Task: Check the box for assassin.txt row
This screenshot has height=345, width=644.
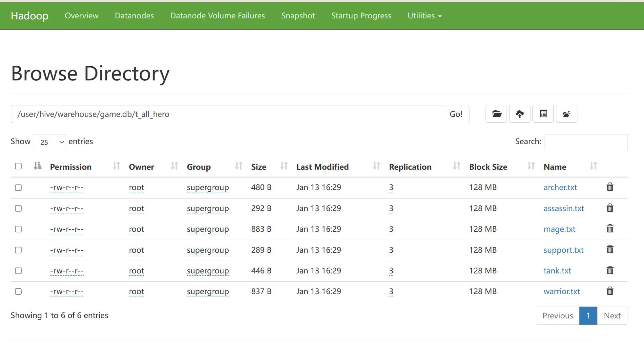Action: click(x=18, y=208)
